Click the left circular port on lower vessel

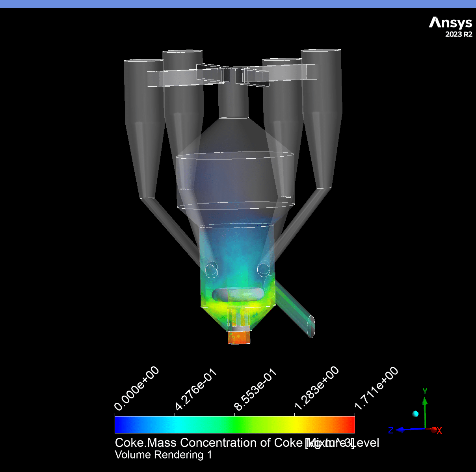(x=212, y=270)
